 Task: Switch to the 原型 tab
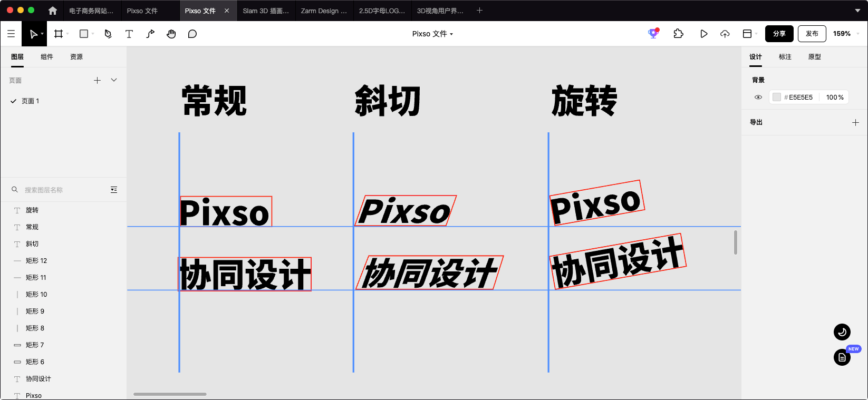(x=815, y=57)
